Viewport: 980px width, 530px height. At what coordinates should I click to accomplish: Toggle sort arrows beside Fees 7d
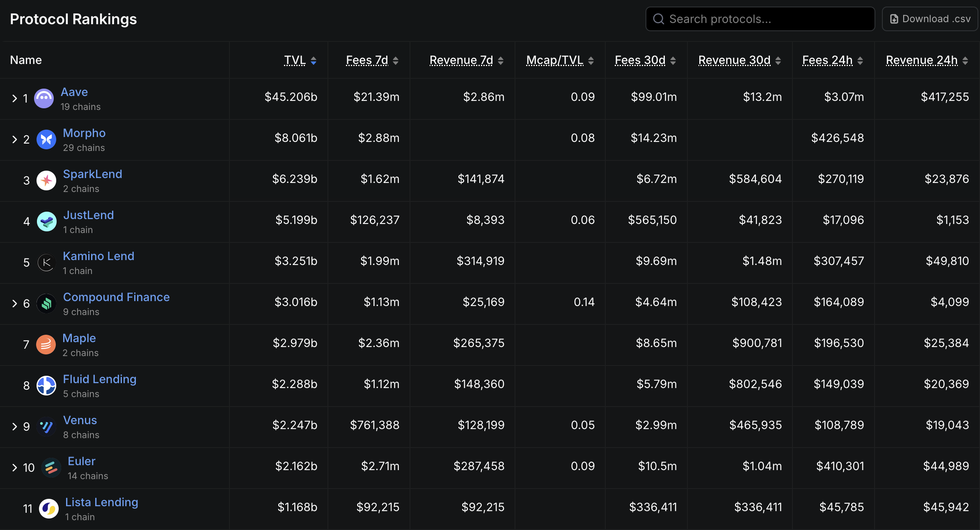click(396, 61)
